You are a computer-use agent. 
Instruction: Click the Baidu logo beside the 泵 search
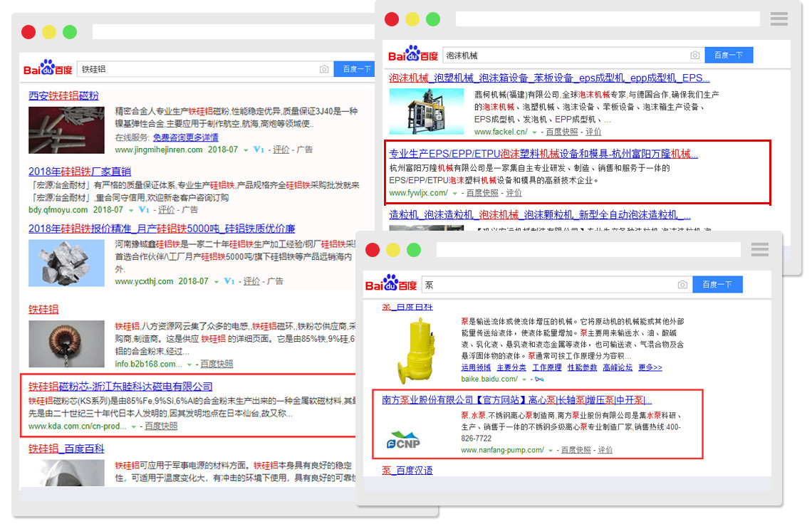coord(390,284)
